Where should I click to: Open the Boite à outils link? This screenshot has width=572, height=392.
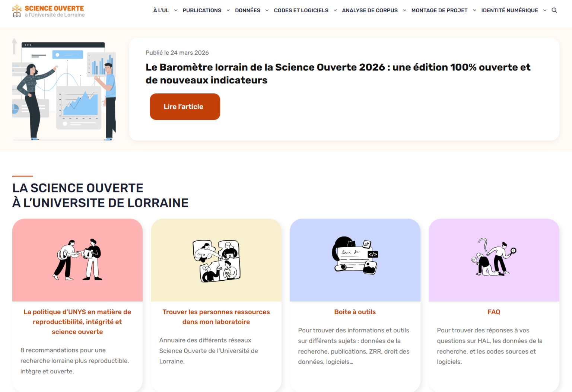click(355, 312)
